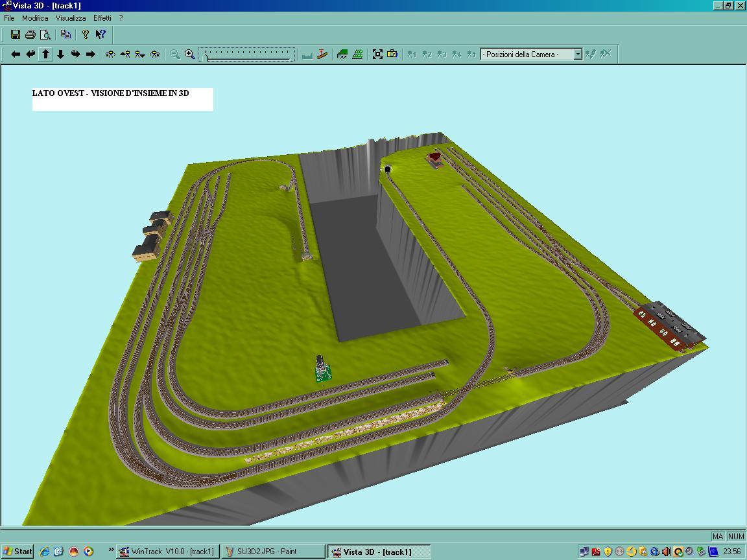Image resolution: width=747 pixels, height=560 pixels.
Task: Switch to SU3D2.JPG - Paint taskbar window
Action: tap(274, 552)
